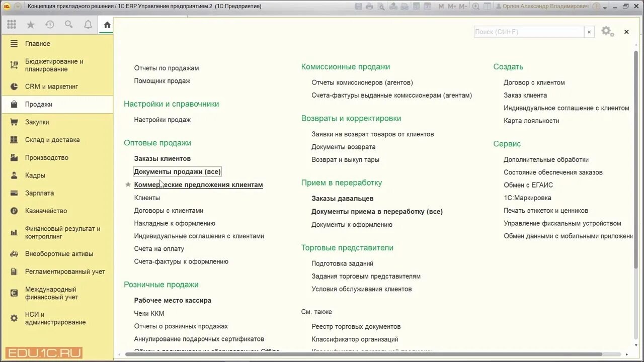
Task: Open Помощник продаж link
Action: point(162,80)
